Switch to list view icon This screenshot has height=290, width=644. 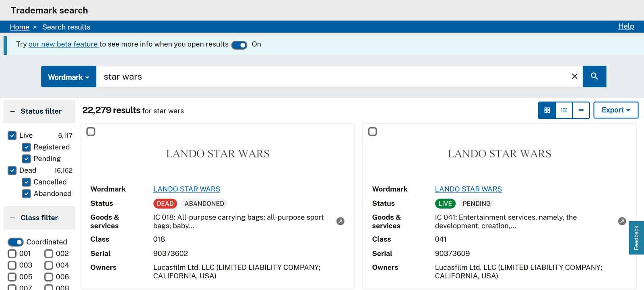[x=564, y=110]
